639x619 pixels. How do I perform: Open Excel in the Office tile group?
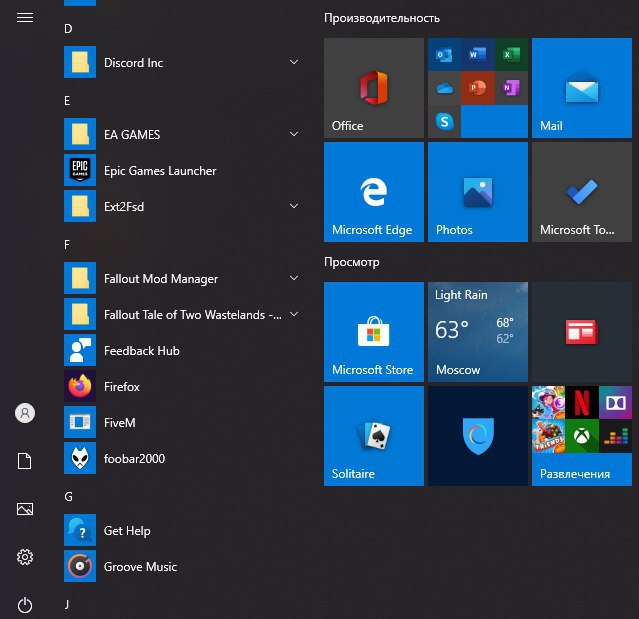click(x=511, y=55)
